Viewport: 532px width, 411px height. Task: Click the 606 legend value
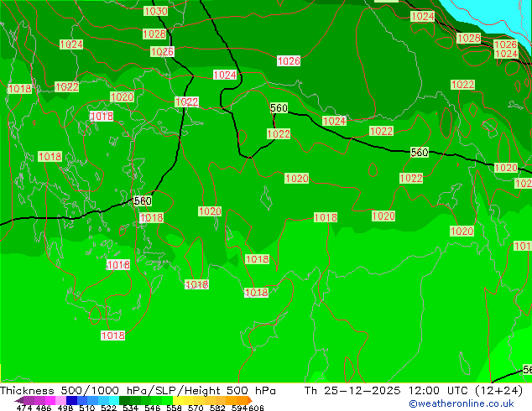tap(255, 408)
